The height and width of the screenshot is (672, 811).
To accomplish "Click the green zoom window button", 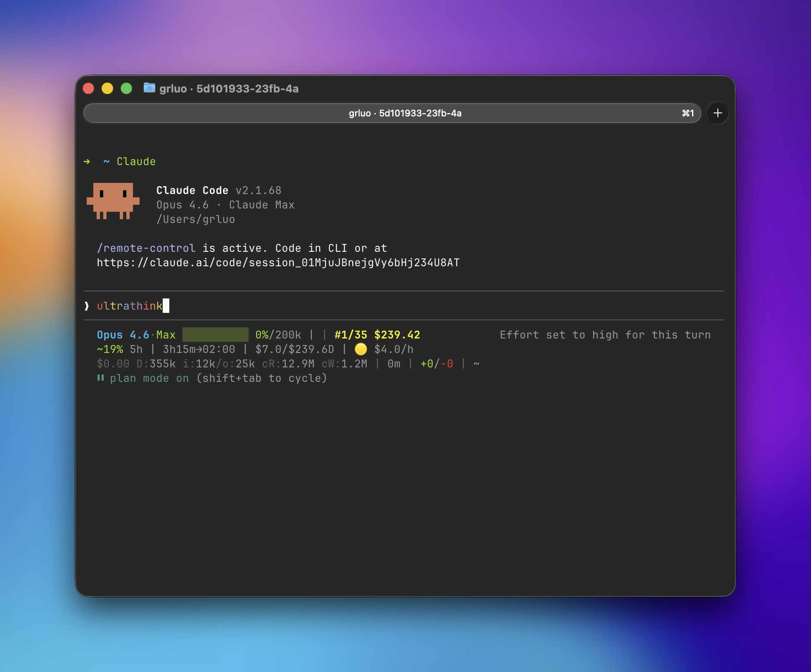I will coord(126,88).
